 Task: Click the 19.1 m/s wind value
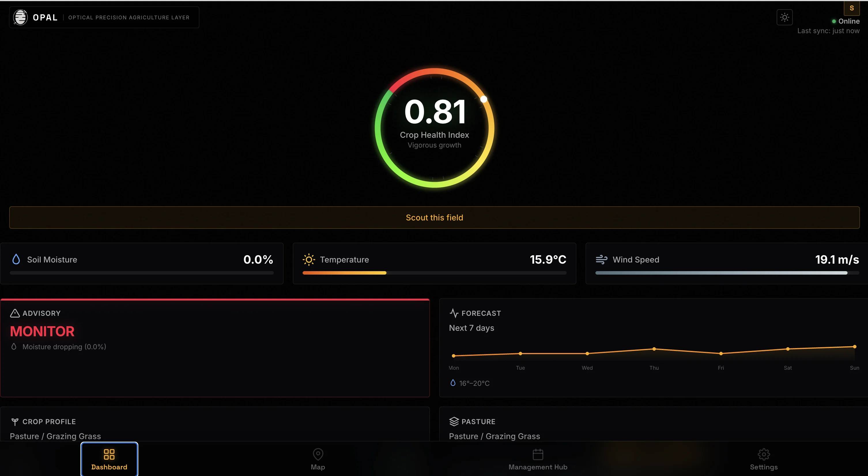(837, 259)
